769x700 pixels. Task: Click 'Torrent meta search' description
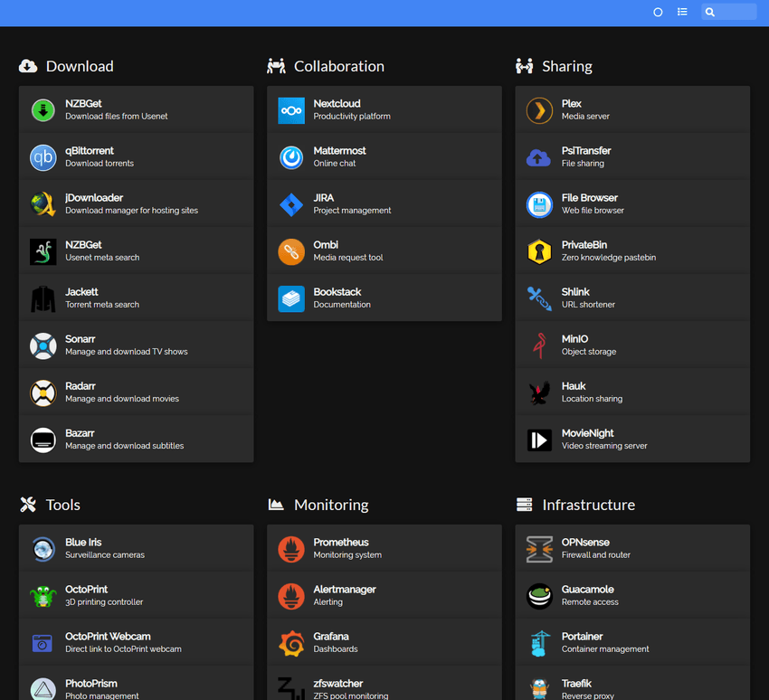click(x=102, y=305)
